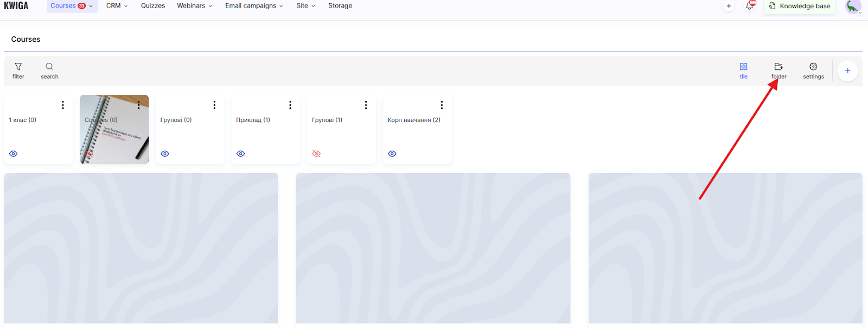This screenshot has height=328, width=868.
Task: Open the three-dot menu on Приклад folder
Action: 290,105
